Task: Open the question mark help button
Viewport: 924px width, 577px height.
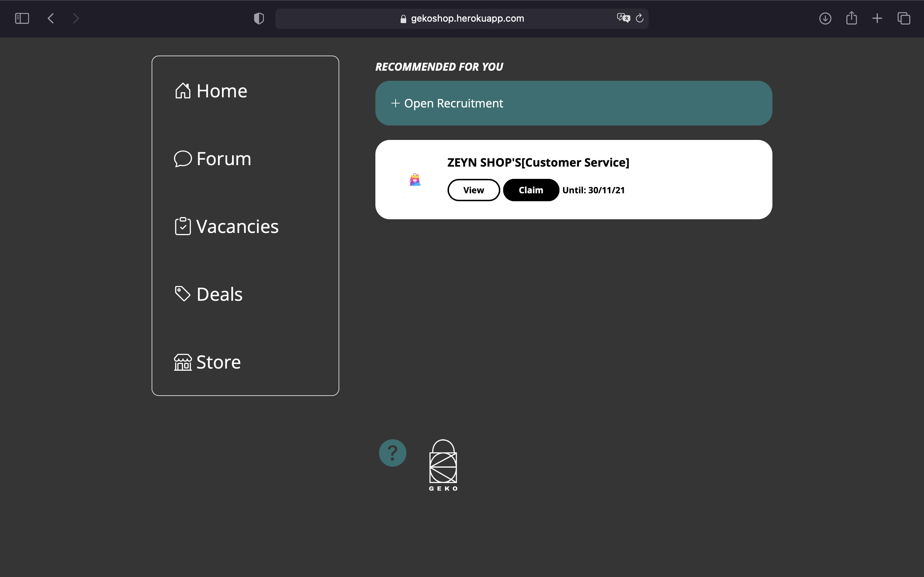Action: pos(392,453)
